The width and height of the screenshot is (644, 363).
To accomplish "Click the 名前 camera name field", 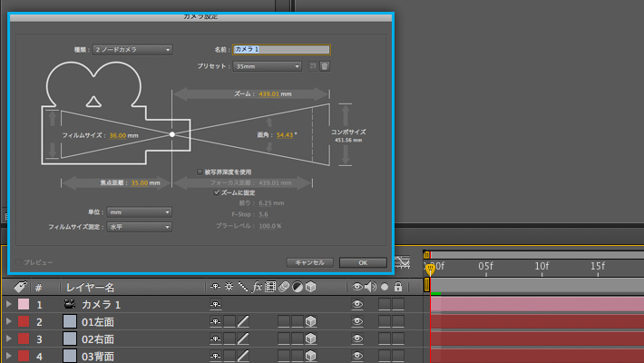I will [281, 49].
